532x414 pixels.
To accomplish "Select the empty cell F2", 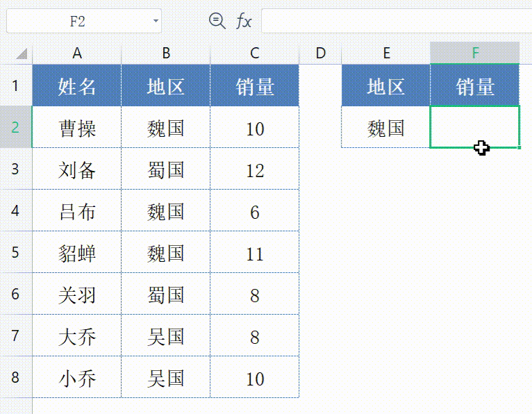I will click(x=475, y=127).
